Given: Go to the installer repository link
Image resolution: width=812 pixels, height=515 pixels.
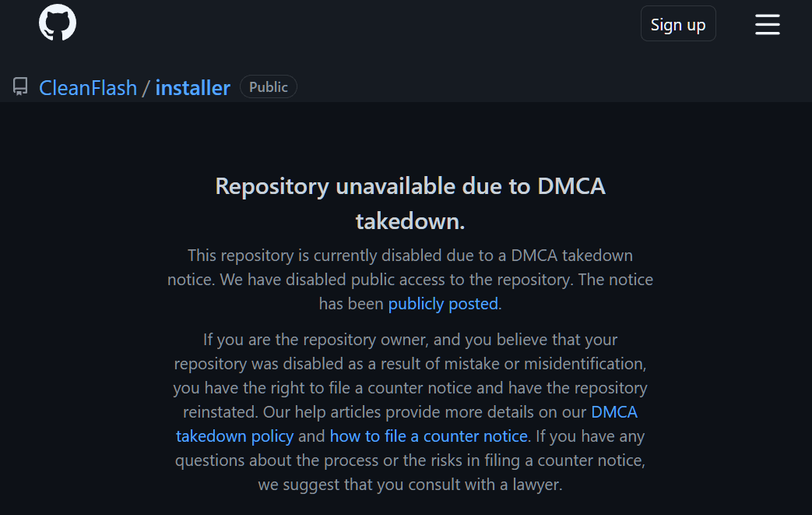Looking at the screenshot, I should point(192,87).
